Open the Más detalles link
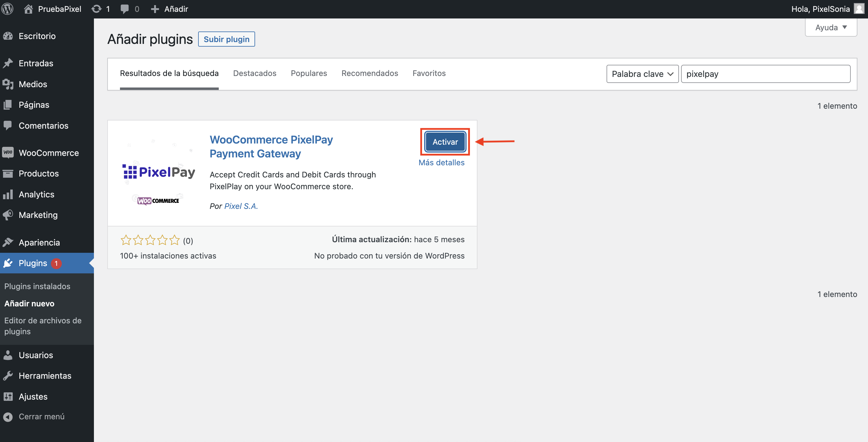 tap(441, 163)
